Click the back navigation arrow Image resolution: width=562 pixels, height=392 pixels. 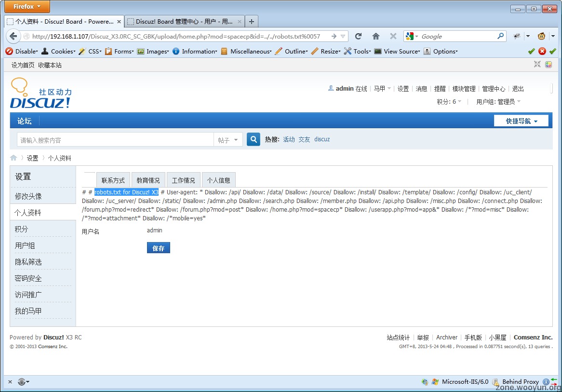click(x=13, y=36)
